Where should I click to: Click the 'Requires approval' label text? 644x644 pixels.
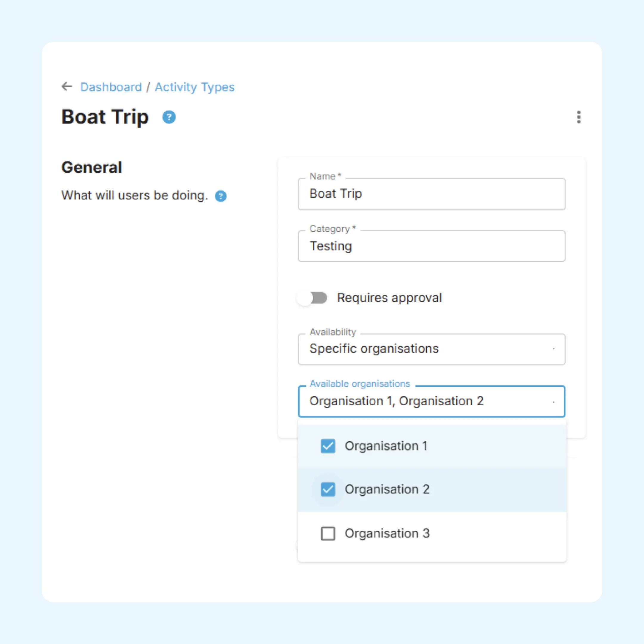click(389, 298)
